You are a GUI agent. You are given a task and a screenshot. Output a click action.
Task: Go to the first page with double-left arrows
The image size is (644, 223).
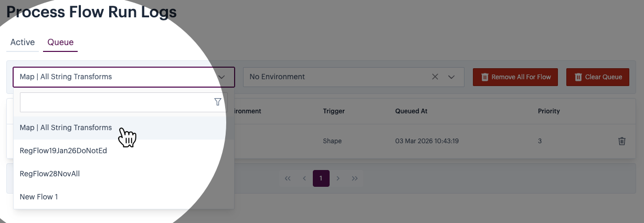click(x=288, y=178)
